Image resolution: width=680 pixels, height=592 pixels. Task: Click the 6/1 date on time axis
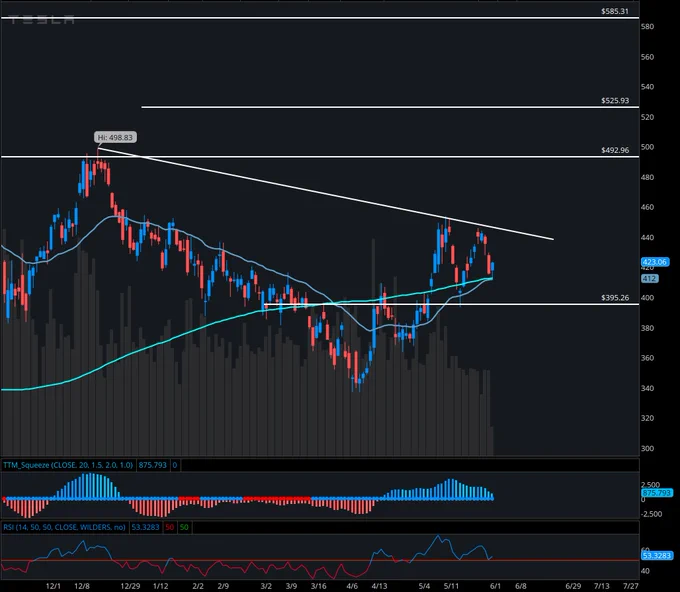coord(495,586)
